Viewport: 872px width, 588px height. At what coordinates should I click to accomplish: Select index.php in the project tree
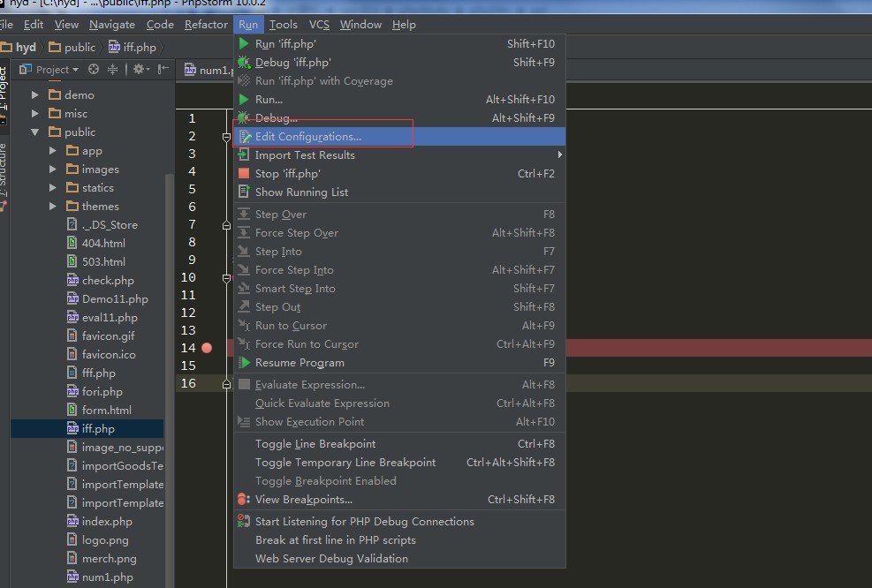click(106, 522)
